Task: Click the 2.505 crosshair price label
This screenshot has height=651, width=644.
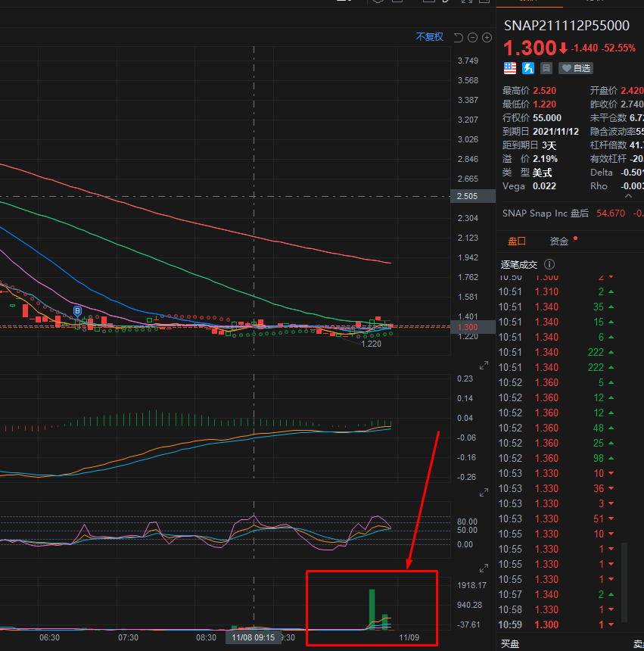Action: (x=473, y=196)
